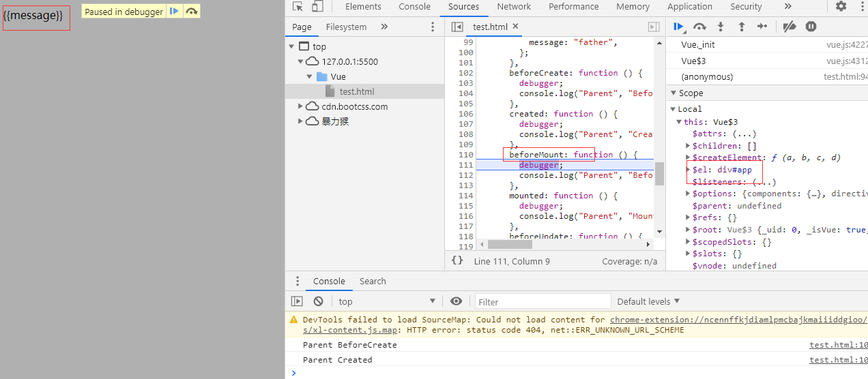Image resolution: width=868 pixels, height=379 pixels.
Task: Select the Filesystem navigator tab
Action: coord(346,27)
